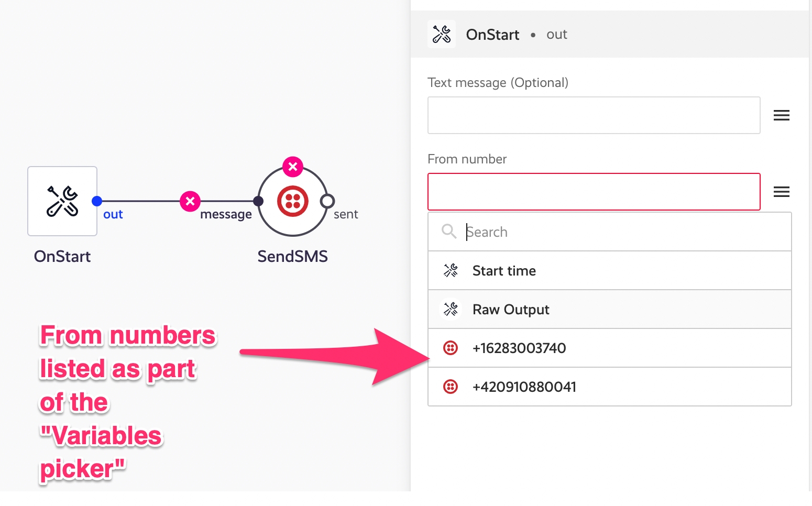
Task: Select the SendSMS Twilio node icon
Action: [x=292, y=201]
